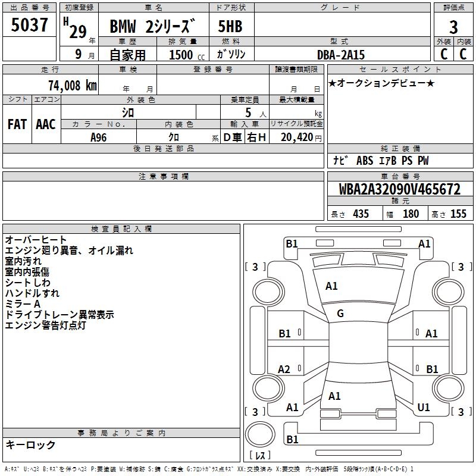Click the "注意事項欄" section header
476x476 pixels.
(x=163, y=176)
